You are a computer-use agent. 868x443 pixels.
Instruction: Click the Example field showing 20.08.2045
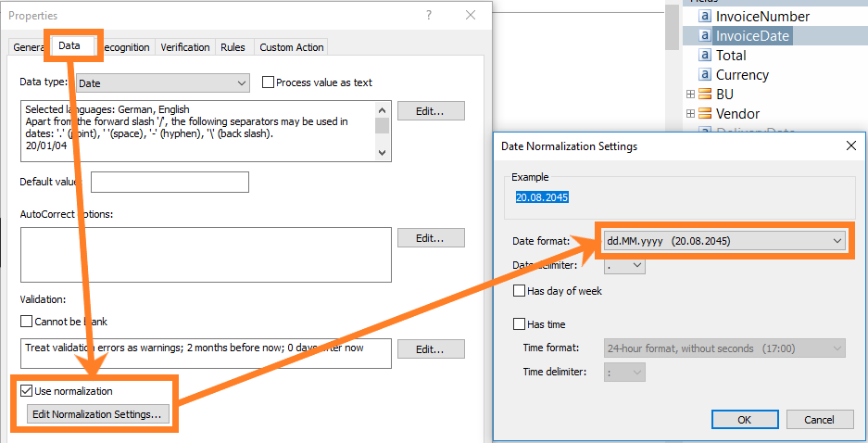(x=542, y=197)
